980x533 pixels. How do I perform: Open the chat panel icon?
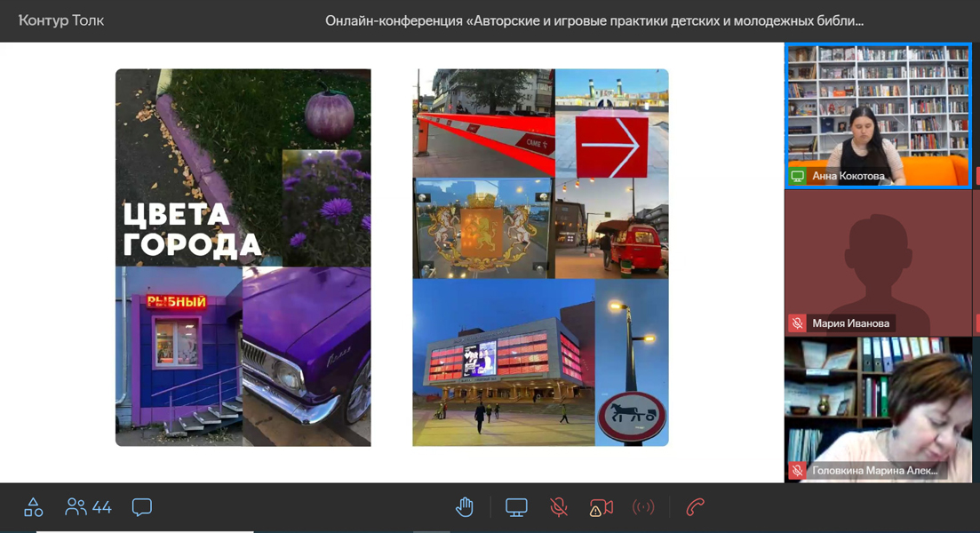click(141, 507)
